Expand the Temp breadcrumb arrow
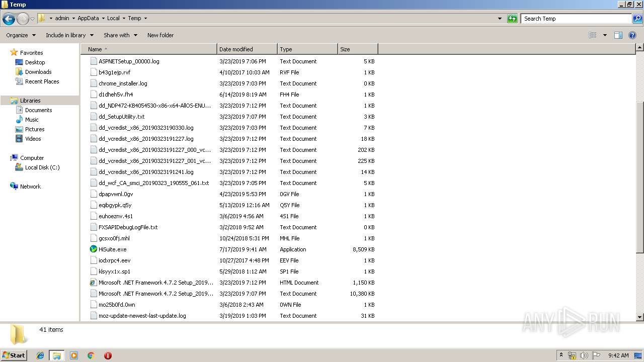Image resolution: width=644 pixels, height=362 pixels. tap(145, 18)
